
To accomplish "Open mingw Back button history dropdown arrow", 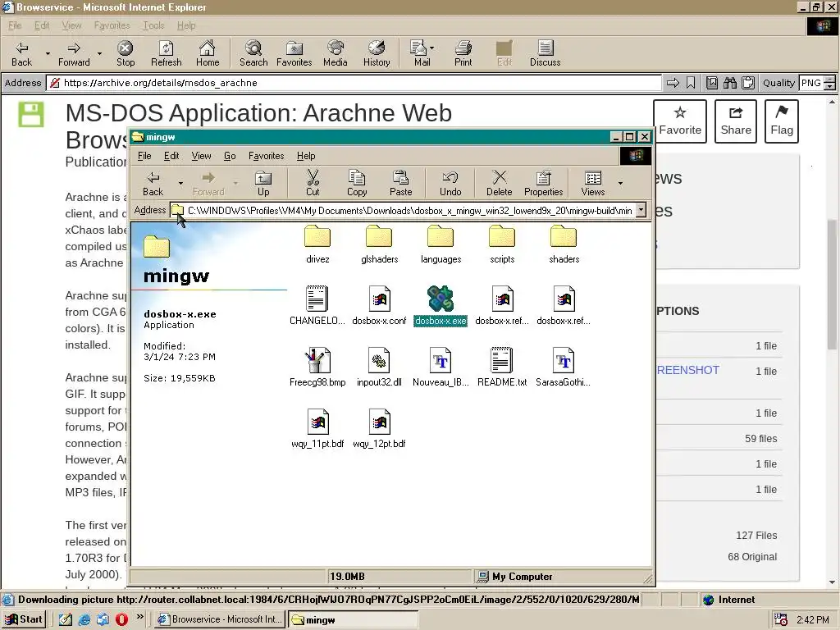I will coord(180,183).
